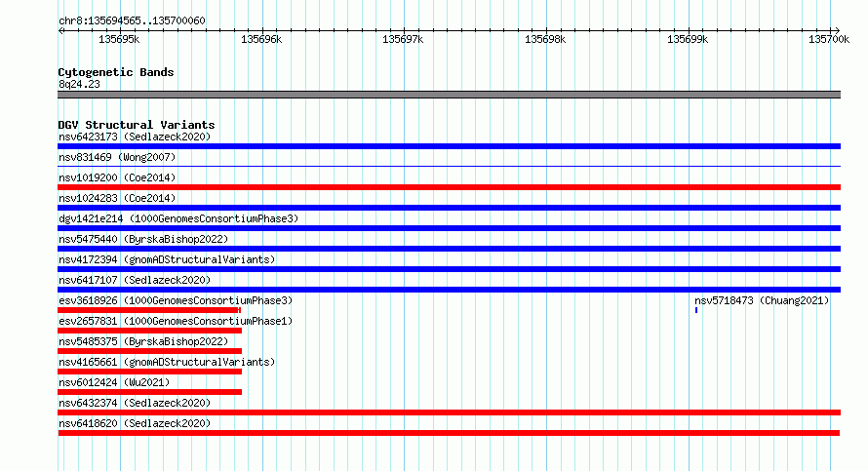Select short red bar under esv3618926
This screenshot has height=471, width=868.
(149, 310)
